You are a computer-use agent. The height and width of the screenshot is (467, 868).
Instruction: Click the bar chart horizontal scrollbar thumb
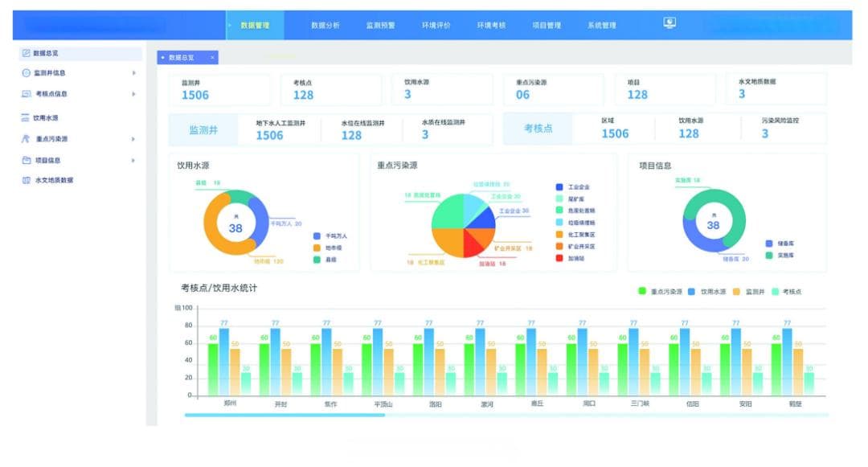tap(285, 415)
